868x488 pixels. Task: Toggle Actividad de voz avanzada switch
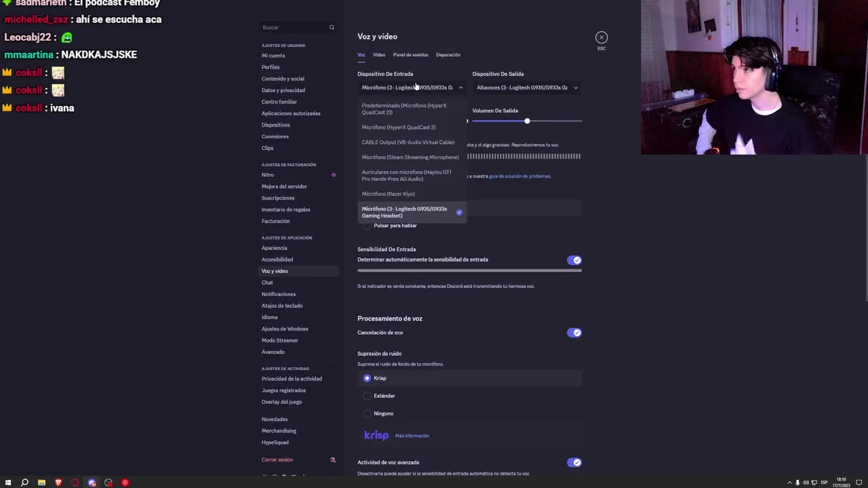(574, 462)
